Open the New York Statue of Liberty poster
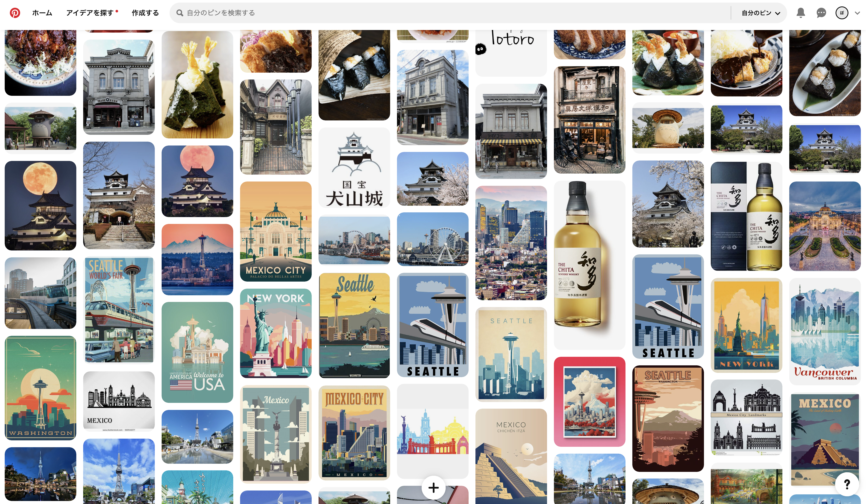The image size is (866, 504). (x=276, y=333)
